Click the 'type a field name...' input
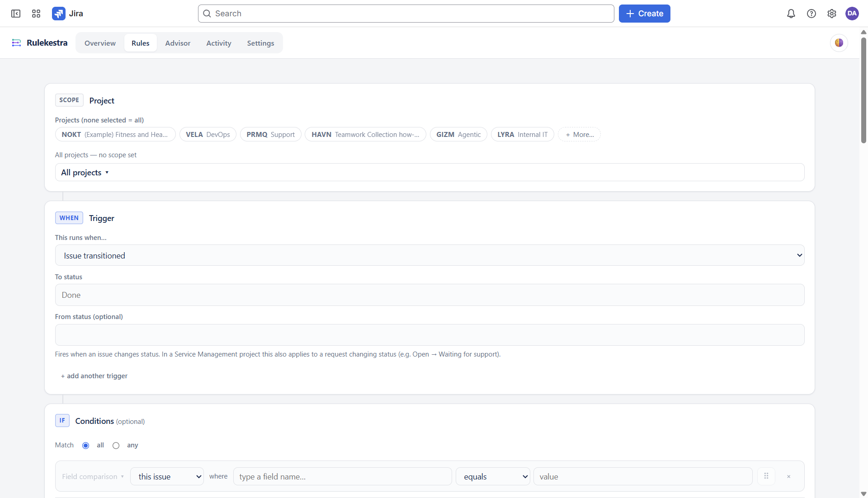The height and width of the screenshot is (498, 868). click(342, 476)
